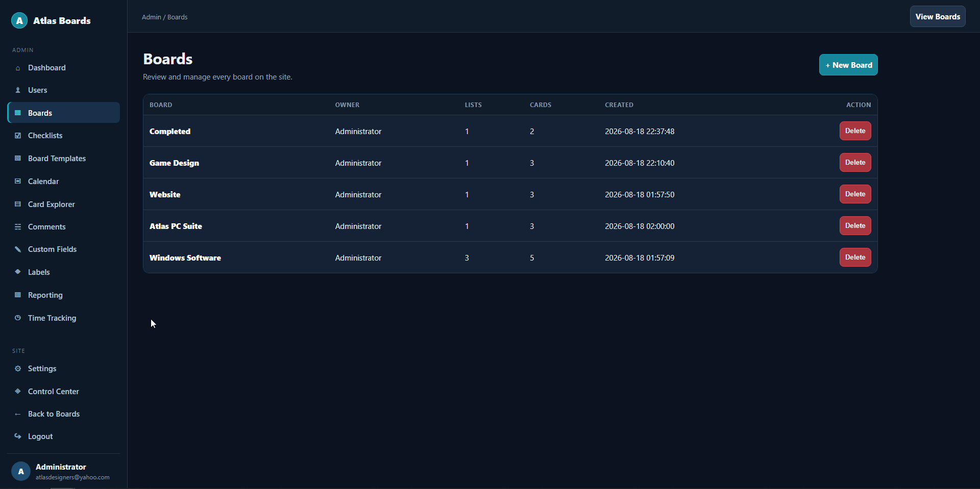
Task: Click the Atlas Boards logo icon
Action: coord(19,20)
